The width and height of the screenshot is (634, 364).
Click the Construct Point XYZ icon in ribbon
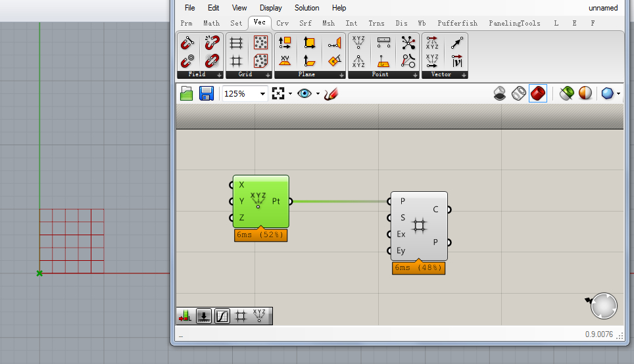358,43
